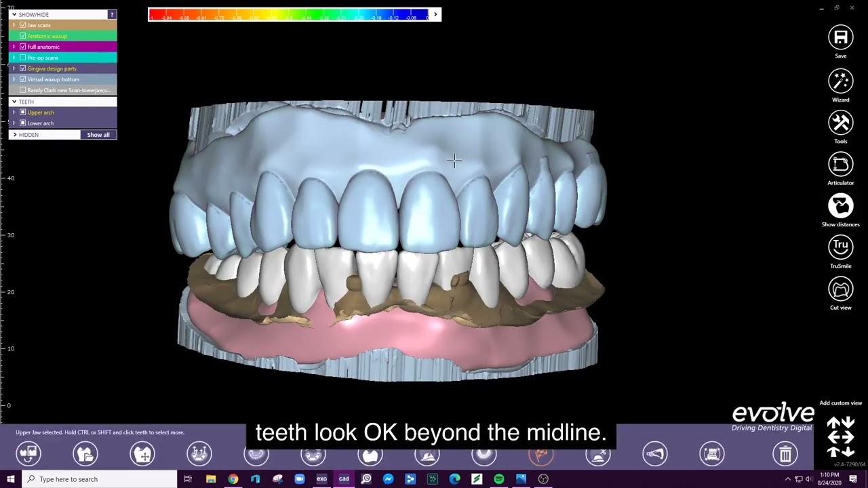Expand the HIDDEN section
This screenshot has width=868, height=488.
click(x=14, y=135)
